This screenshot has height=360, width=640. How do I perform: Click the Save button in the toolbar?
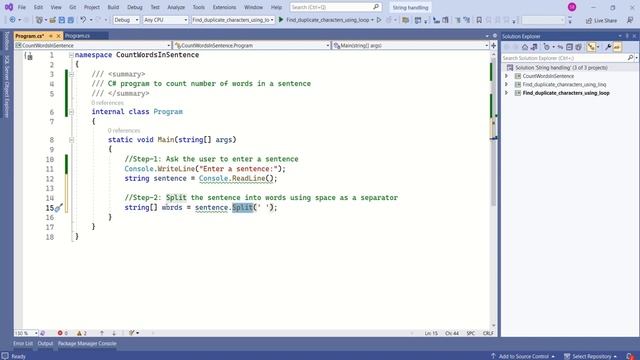tap(62, 20)
